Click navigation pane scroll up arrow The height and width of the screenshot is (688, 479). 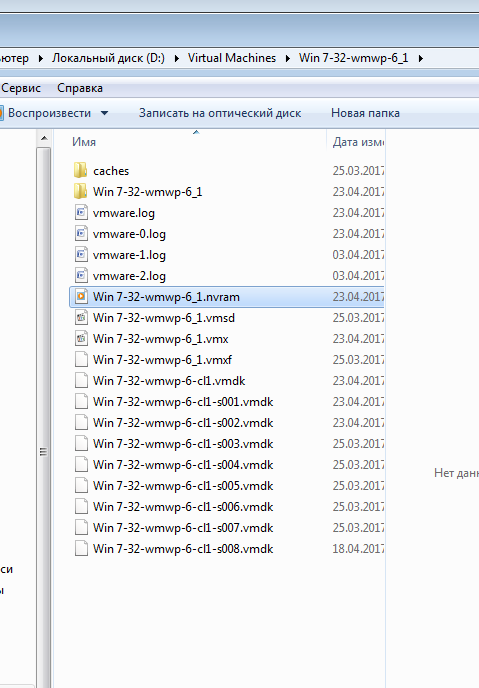click(x=44, y=139)
